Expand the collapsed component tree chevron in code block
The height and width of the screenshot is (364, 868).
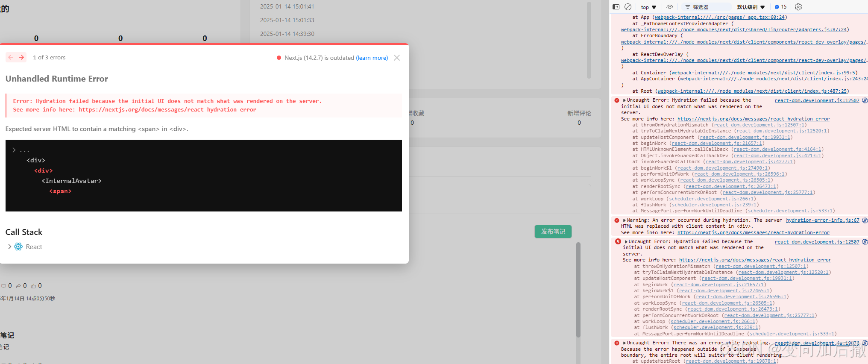14,150
